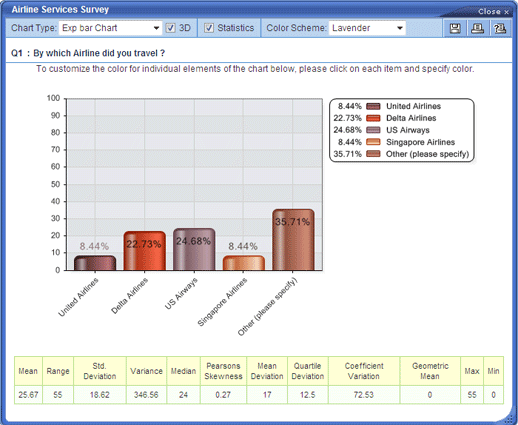Click the 35.71% value in the legend
Viewport: 518px width, 425px height.
347,154
